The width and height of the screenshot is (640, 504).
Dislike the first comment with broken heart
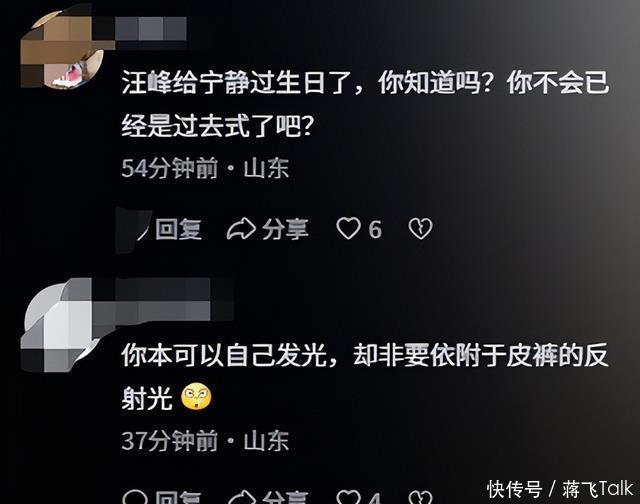click(420, 228)
